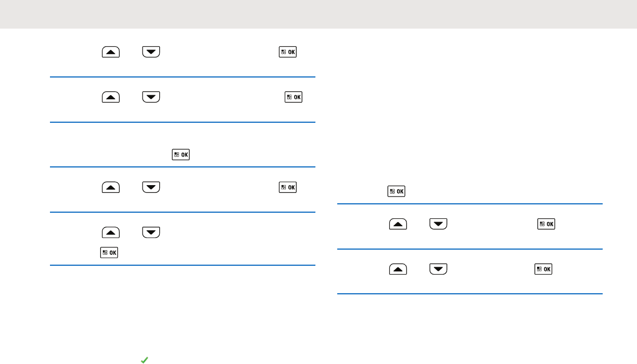The width and height of the screenshot is (637, 364).
Task: Click the down arrow in the fifth left-column row
Action: point(151,231)
